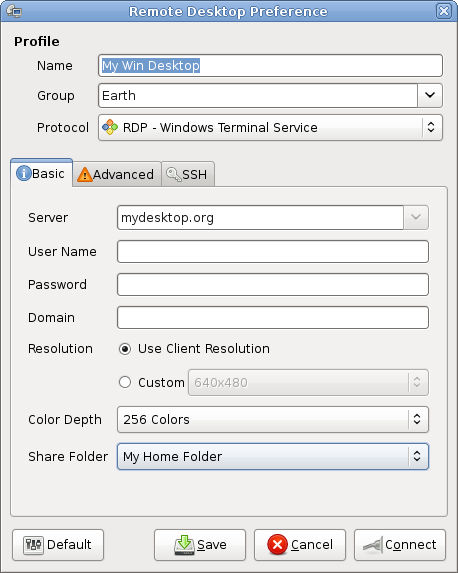The width and height of the screenshot is (458, 573).
Task: Expand the Server history dropdown arrow
Action: [x=416, y=217]
